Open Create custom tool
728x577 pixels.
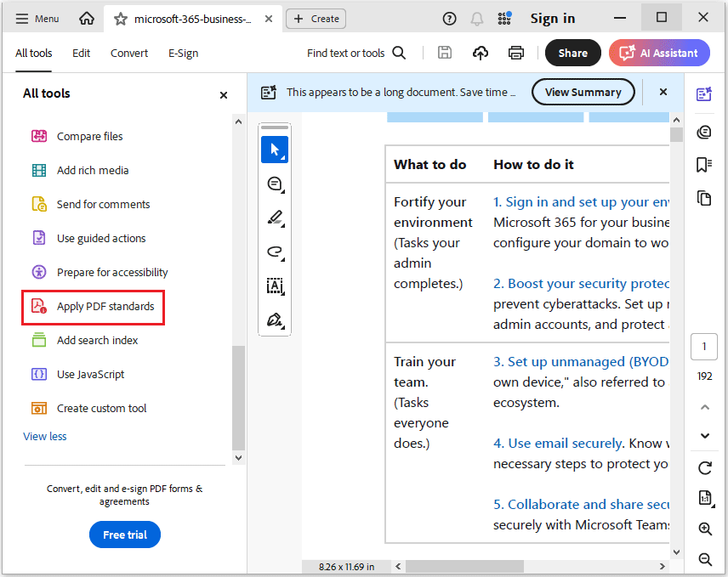pos(88,408)
